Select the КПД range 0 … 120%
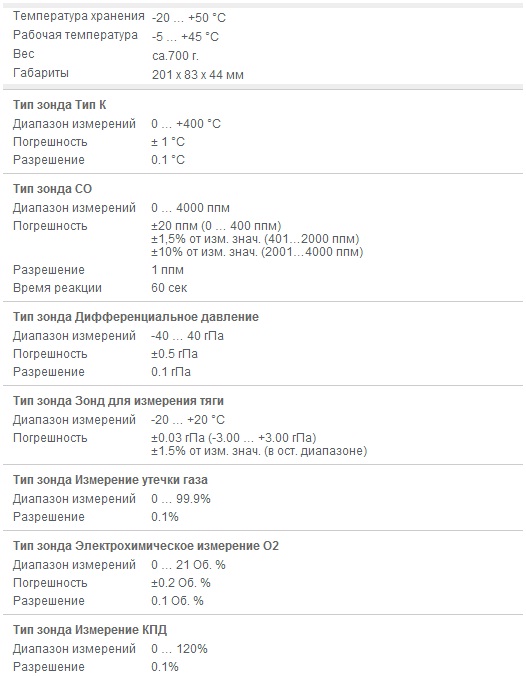 point(179,648)
